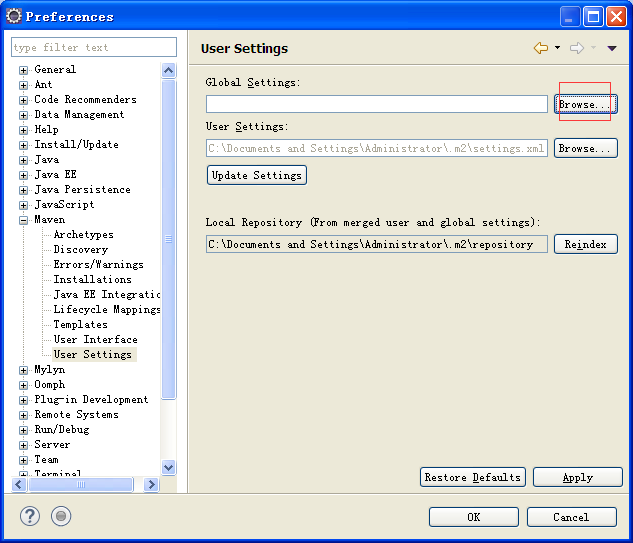
Task: Select Templates under Maven
Action: coord(80,325)
